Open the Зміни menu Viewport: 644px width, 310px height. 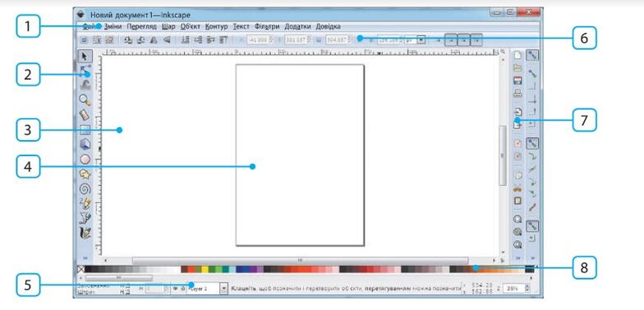point(113,26)
